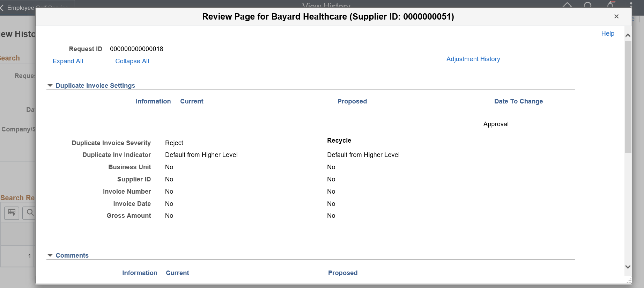
Task: Open the actions menu dots icon
Action: [631, 5]
